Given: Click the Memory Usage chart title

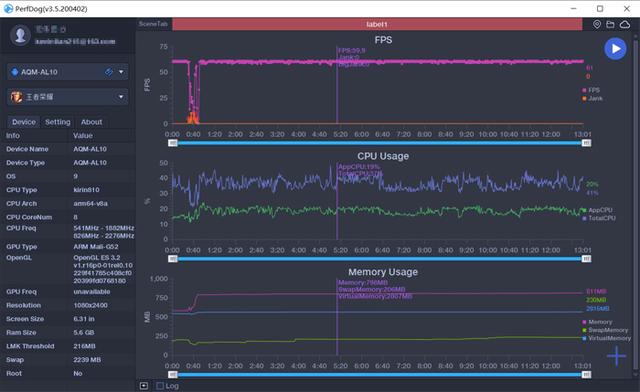Looking at the screenshot, I should pyautogui.click(x=383, y=272).
